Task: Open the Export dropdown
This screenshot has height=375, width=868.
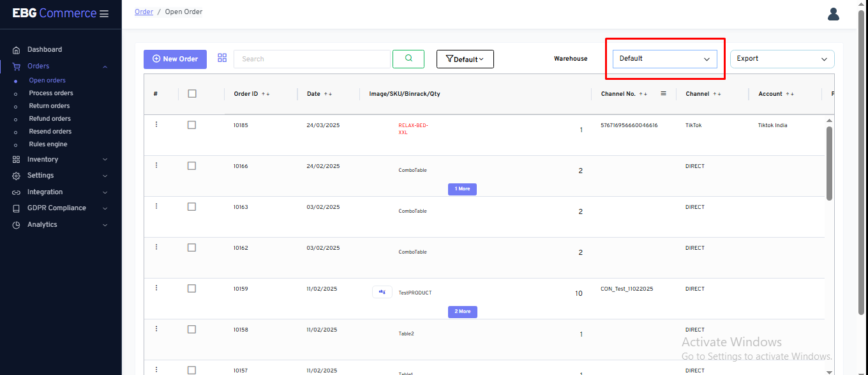Action: click(782, 59)
